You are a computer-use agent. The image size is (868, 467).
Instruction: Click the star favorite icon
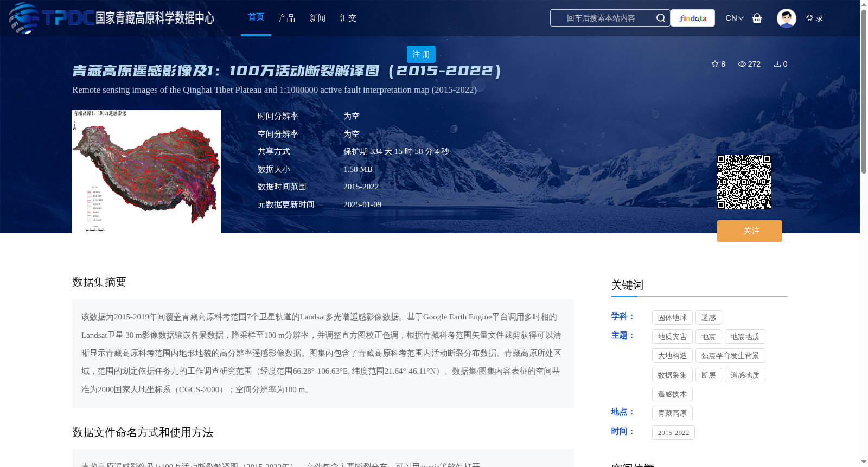pos(714,63)
